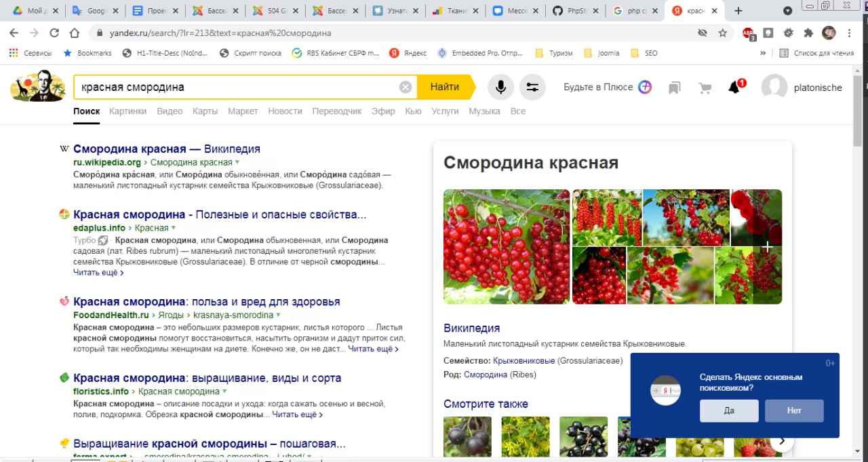Viewport: 868px width, 462px height.
Task: Open the Все services tab
Action: coord(518,111)
